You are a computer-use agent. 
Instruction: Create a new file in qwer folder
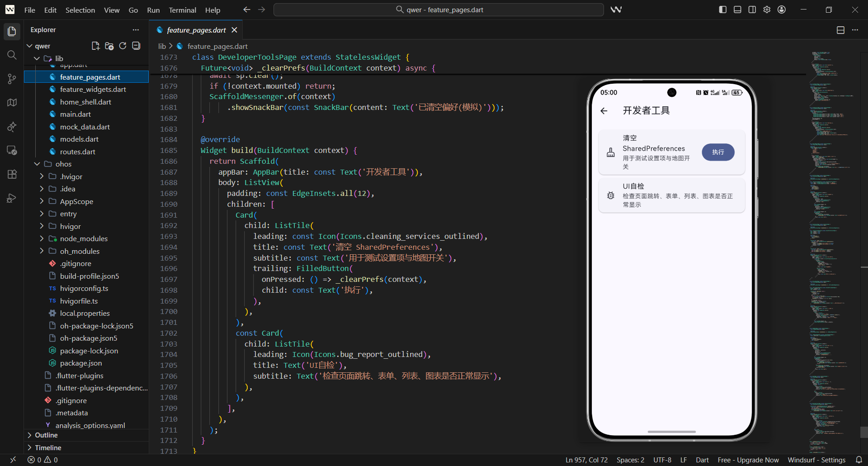(x=95, y=46)
